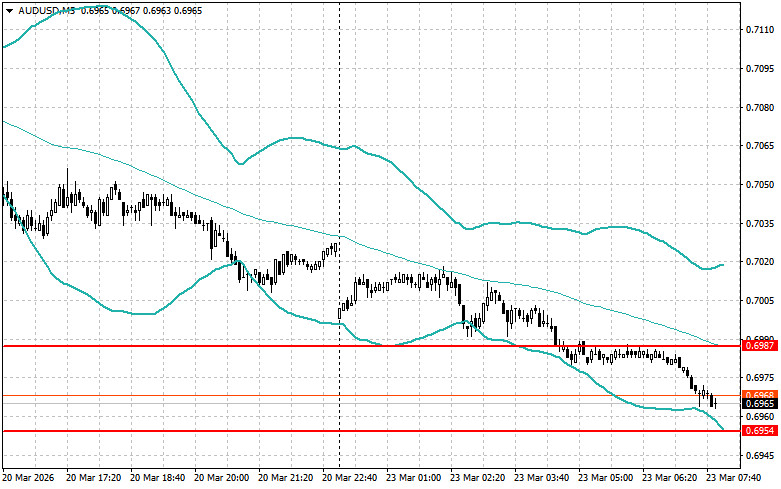Select the red 0.6954 price tag
Screen dimensions: 781x489
tap(759, 431)
